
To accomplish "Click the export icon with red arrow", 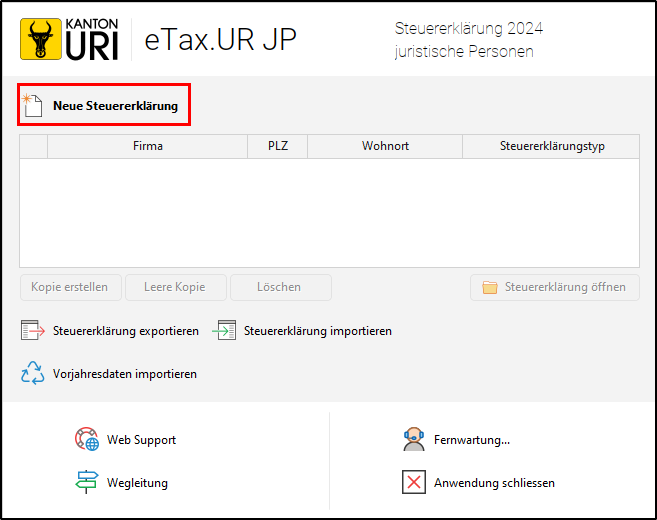I will coord(33,330).
